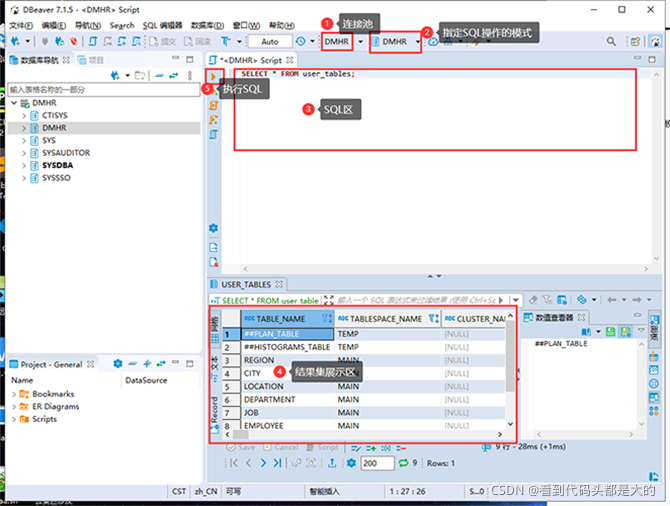Collapse the DMHR connection root node
The height and width of the screenshot is (506, 670).
[x=14, y=103]
